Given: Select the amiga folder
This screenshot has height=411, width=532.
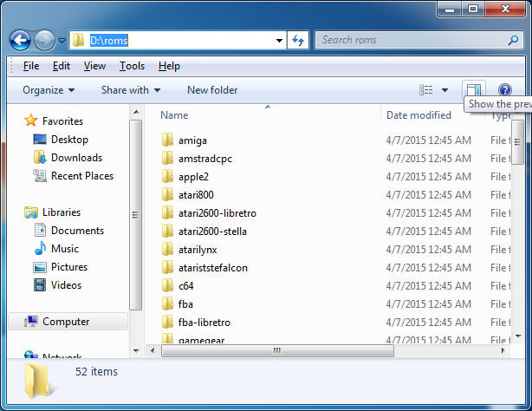Looking at the screenshot, I should click(x=192, y=140).
